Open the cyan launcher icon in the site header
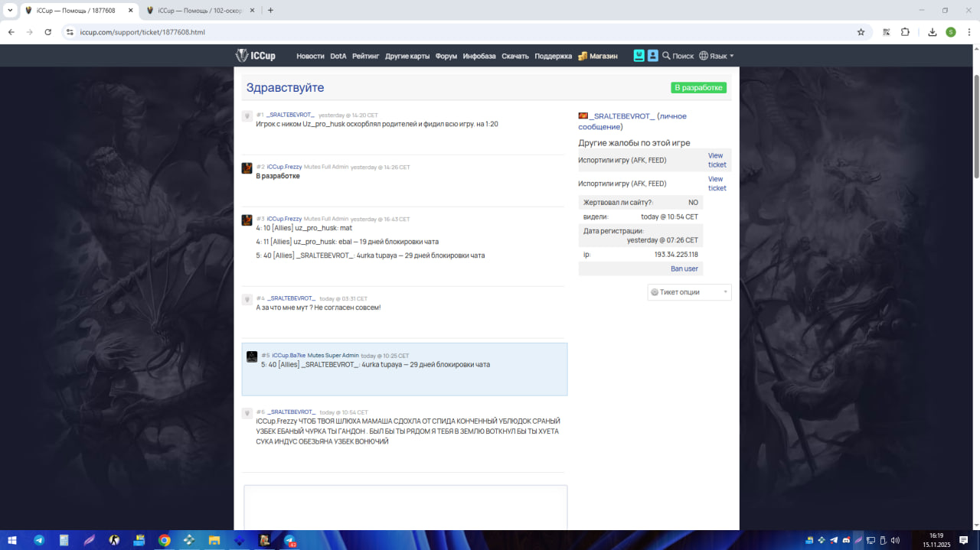Viewport: 980px width, 550px height. pos(639,56)
